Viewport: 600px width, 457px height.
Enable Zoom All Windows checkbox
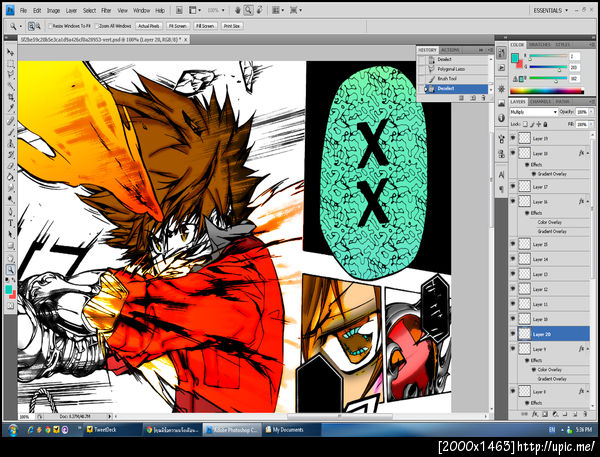96,26
